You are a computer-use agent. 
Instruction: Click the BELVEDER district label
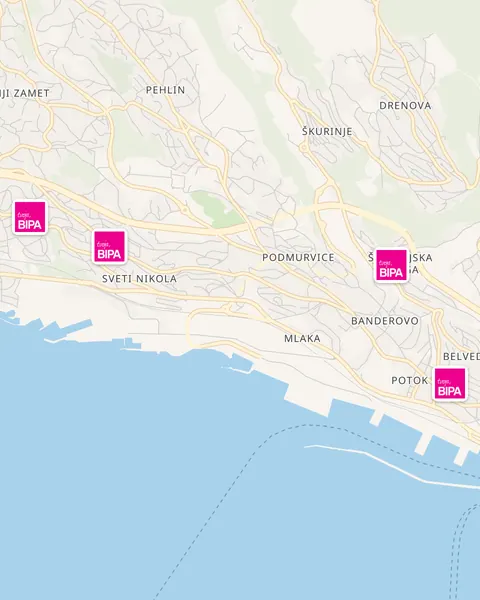pos(461,356)
